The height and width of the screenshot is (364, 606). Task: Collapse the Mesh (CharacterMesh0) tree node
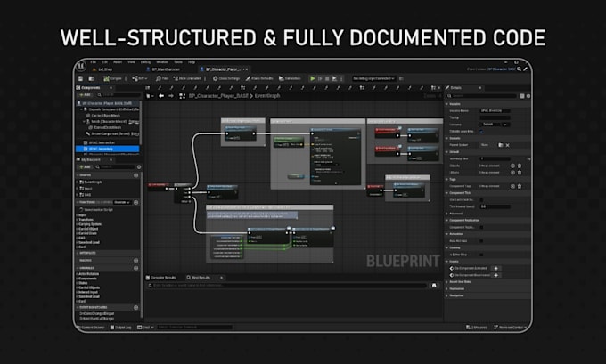(84, 122)
